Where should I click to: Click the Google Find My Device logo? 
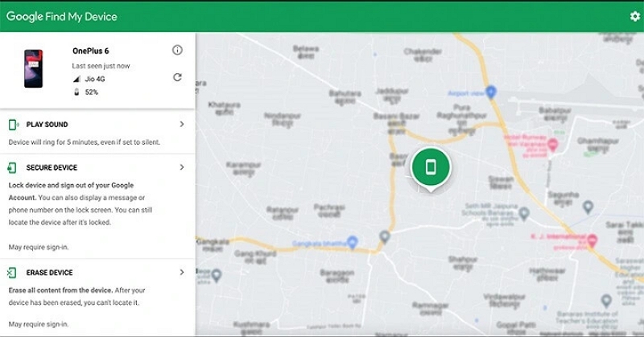tap(61, 16)
